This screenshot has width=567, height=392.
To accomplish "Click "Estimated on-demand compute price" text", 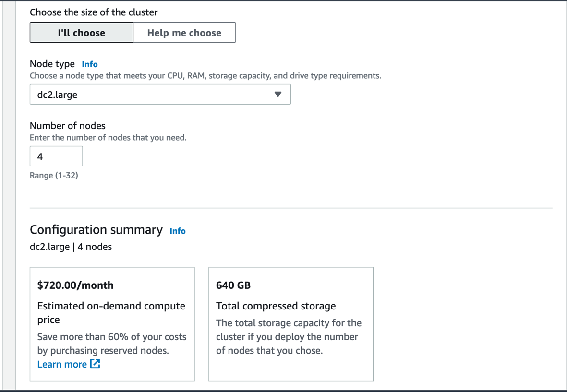I will [x=111, y=312].
